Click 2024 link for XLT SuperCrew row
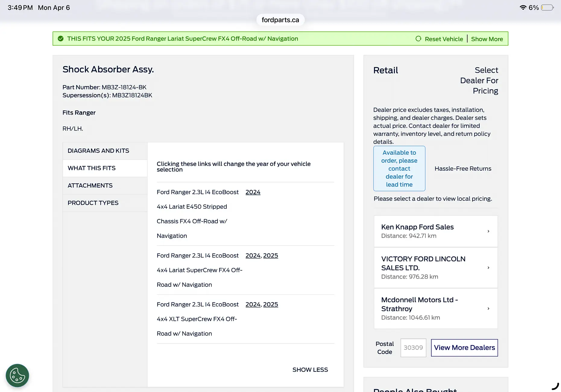This screenshot has height=392, width=561. [x=253, y=304]
